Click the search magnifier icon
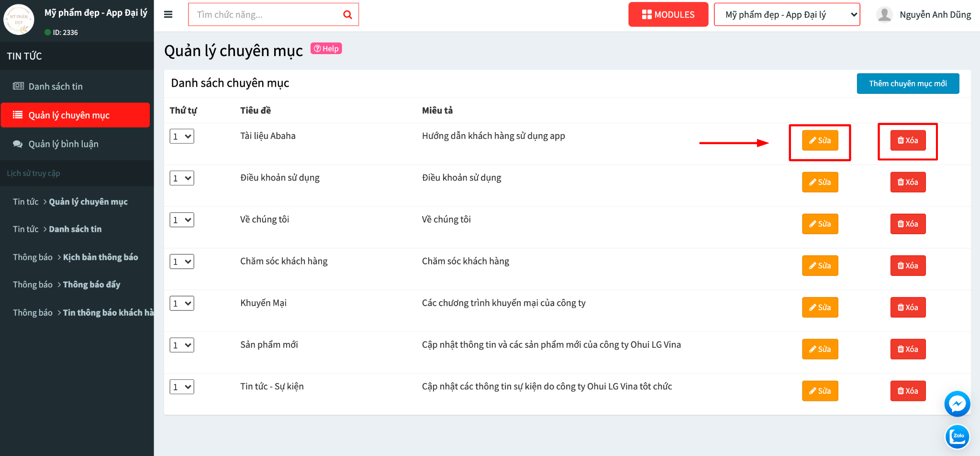 point(347,15)
